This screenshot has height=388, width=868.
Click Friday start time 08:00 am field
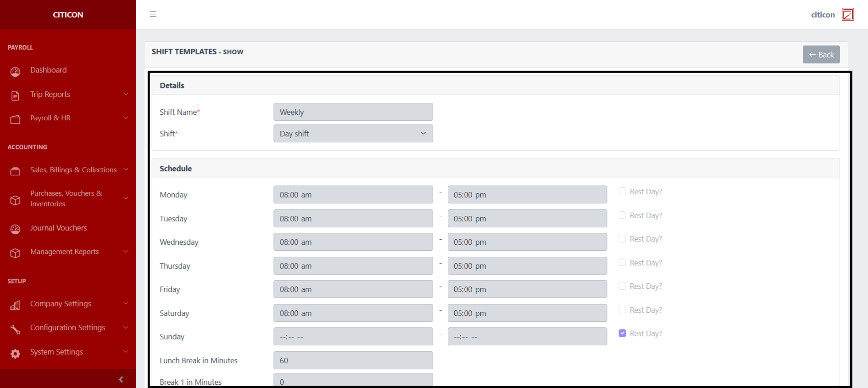353,289
